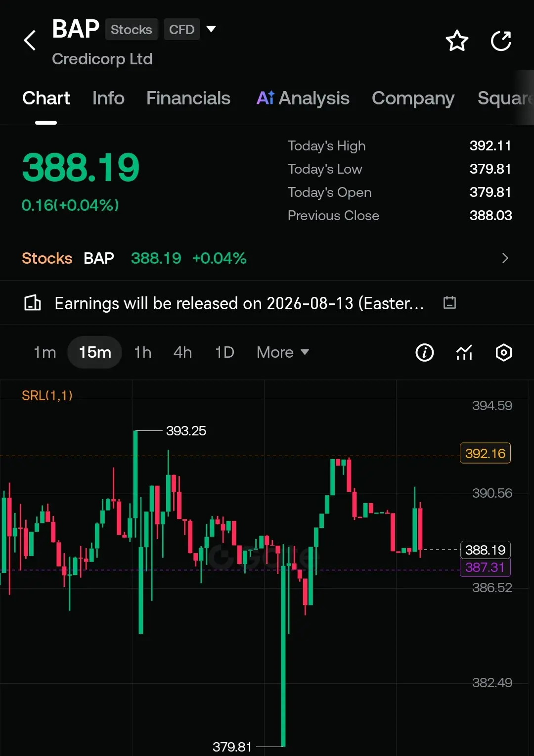Tap the CFD tag badge
534x756 pixels.
click(181, 29)
